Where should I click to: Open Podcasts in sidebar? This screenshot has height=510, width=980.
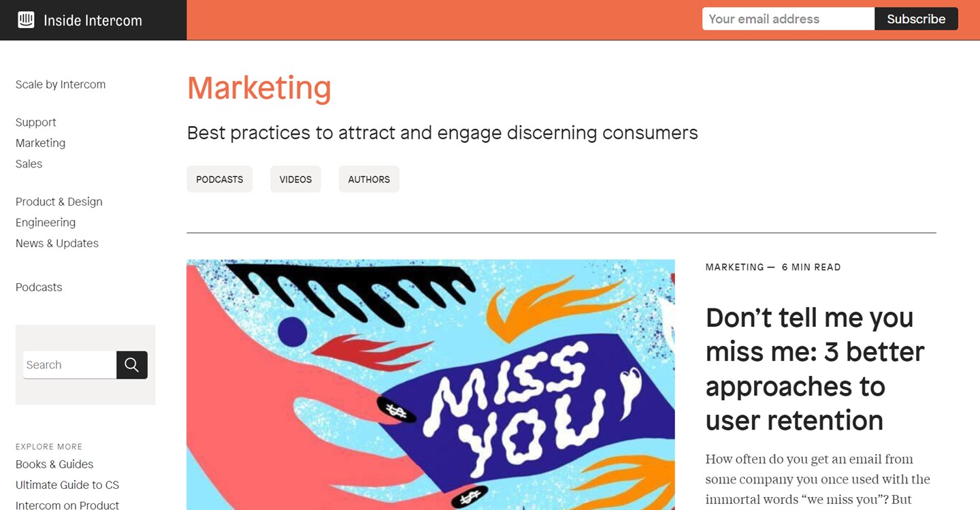(39, 287)
